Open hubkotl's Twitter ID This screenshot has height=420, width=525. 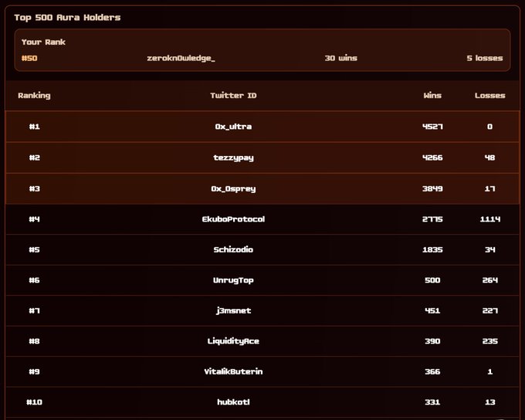[233, 402]
